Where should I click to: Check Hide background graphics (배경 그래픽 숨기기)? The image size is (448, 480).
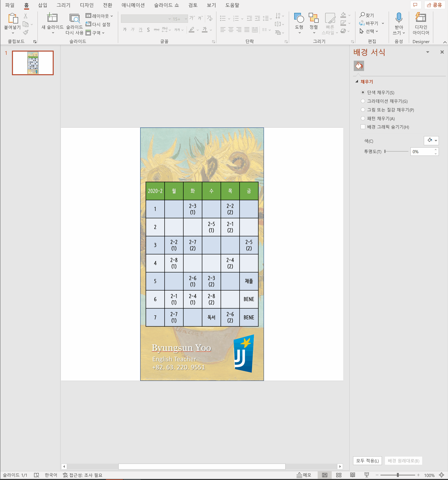(363, 127)
